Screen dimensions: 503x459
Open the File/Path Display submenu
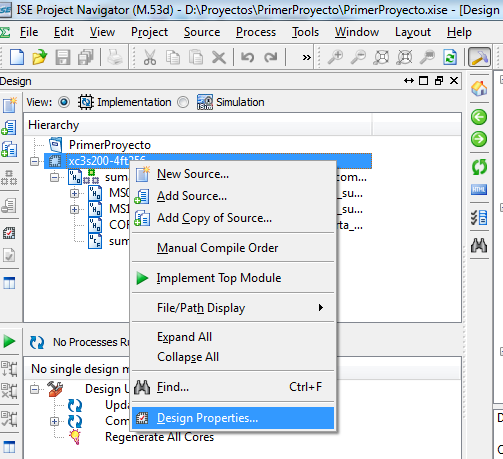(233, 308)
